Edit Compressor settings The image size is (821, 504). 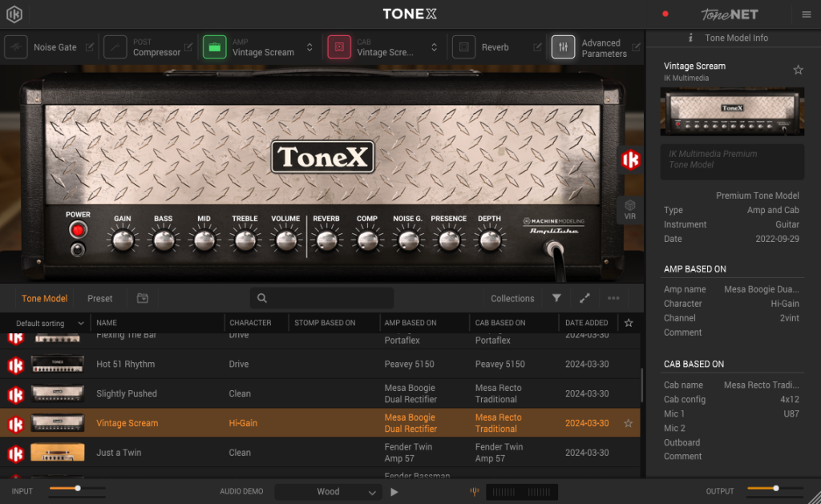[188, 47]
